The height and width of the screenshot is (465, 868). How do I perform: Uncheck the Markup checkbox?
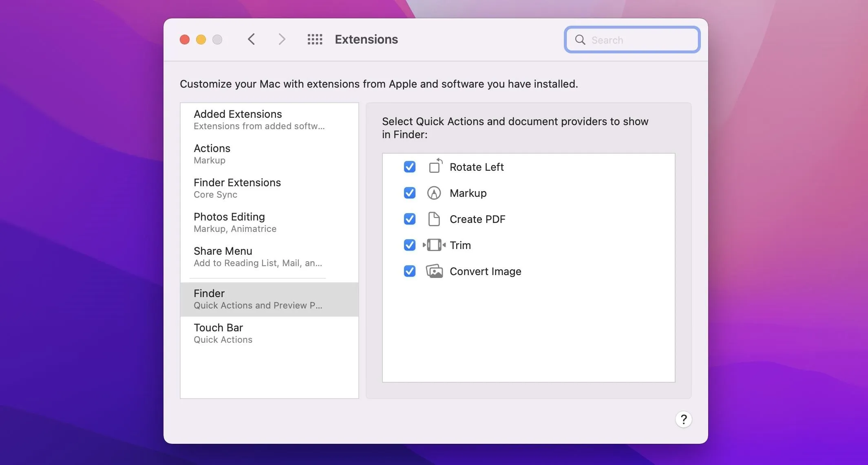[409, 193]
